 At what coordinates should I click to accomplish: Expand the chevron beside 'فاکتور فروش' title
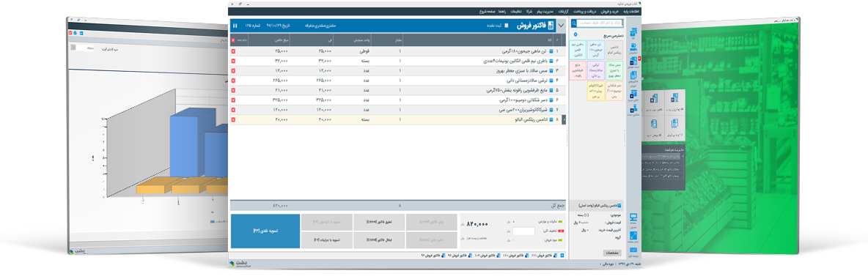[x=561, y=26]
